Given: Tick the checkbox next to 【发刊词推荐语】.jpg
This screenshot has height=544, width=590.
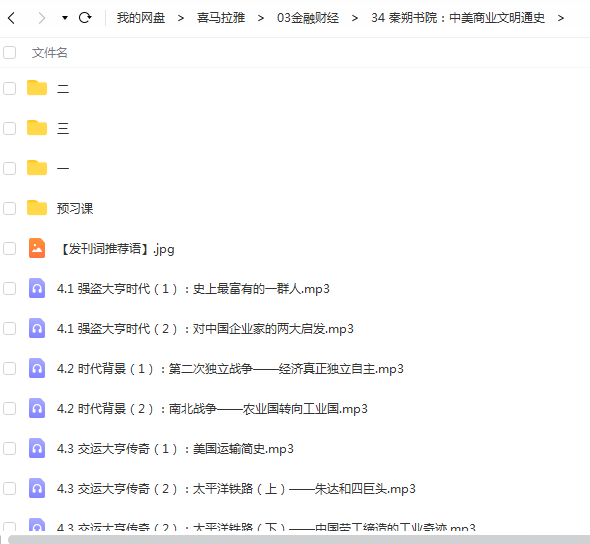Looking at the screenshot, I should coord(9,248).
